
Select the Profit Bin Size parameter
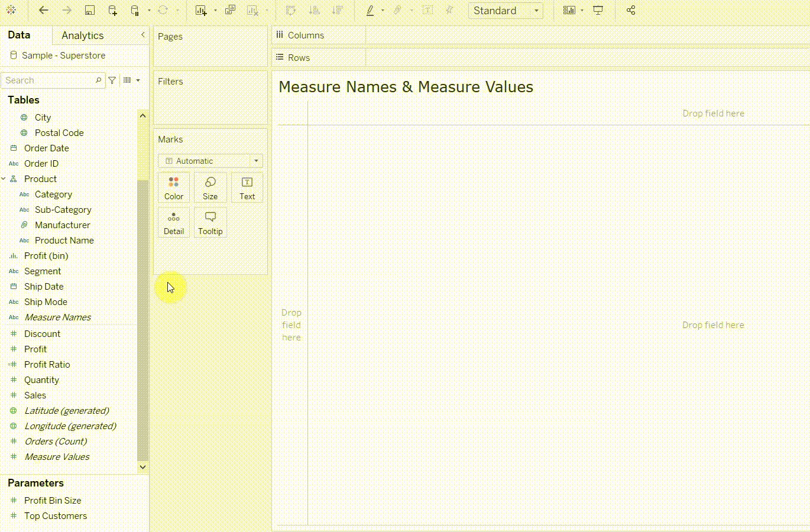53,500
